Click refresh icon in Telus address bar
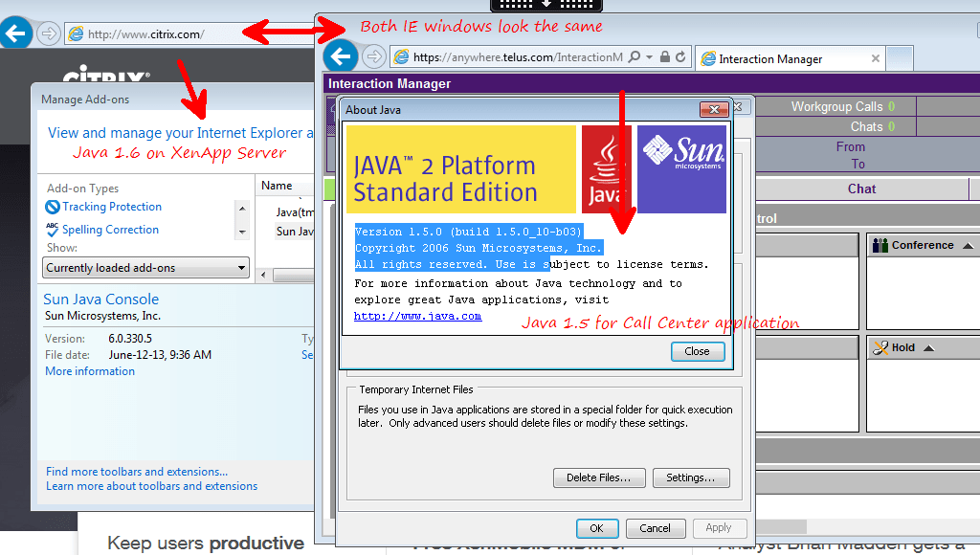The image size is (980, 555). tap(680, 56)
